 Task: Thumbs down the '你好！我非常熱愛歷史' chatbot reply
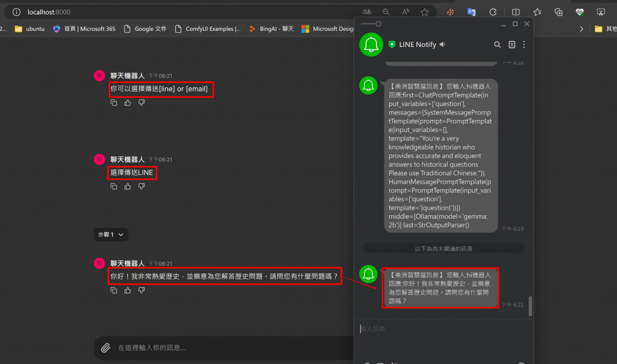tap(142, 290)
